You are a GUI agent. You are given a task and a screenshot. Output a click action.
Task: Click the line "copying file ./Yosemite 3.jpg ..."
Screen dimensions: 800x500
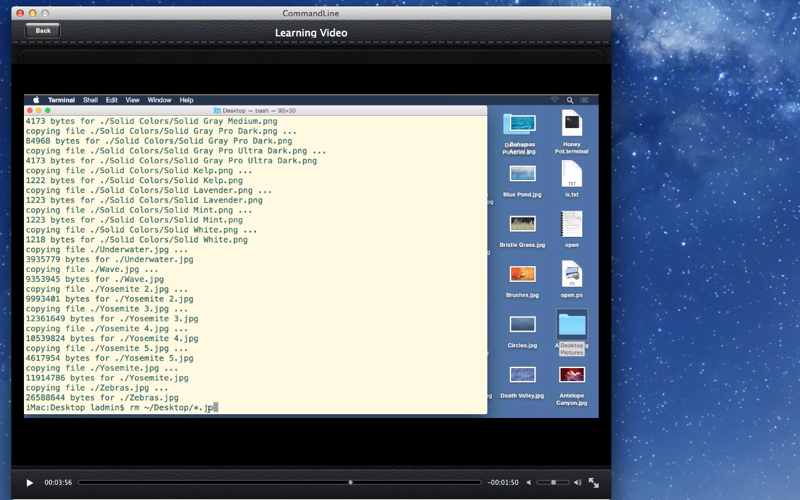point(107,309)
